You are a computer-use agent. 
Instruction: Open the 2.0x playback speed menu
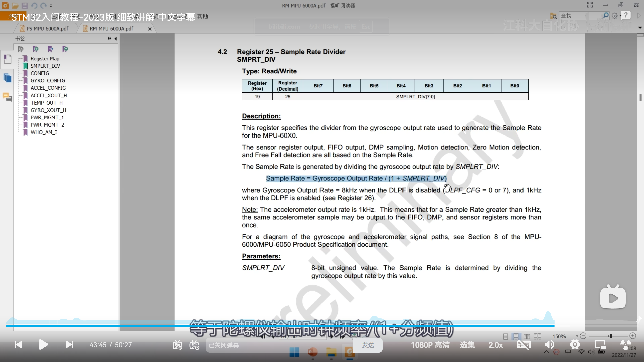tap(495, 345)
